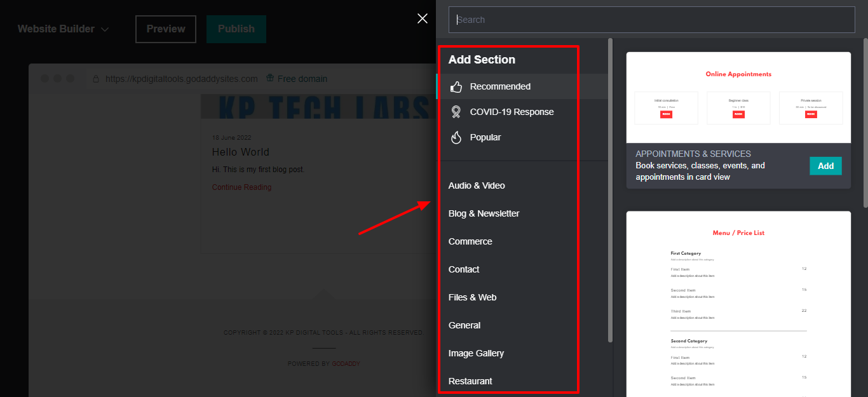Select the Menu / Price List thumbnail
The height and width of the screenshot is (397, 868).
click(x=738, y=305)
